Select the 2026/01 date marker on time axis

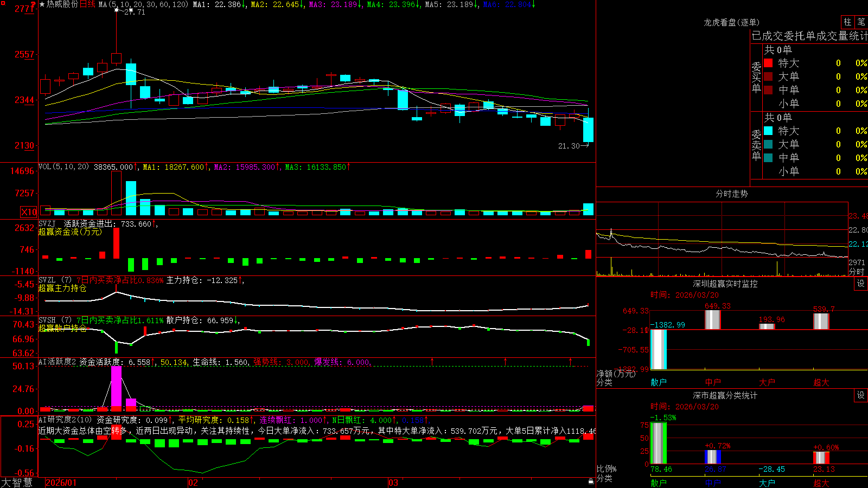pos(61,483)
